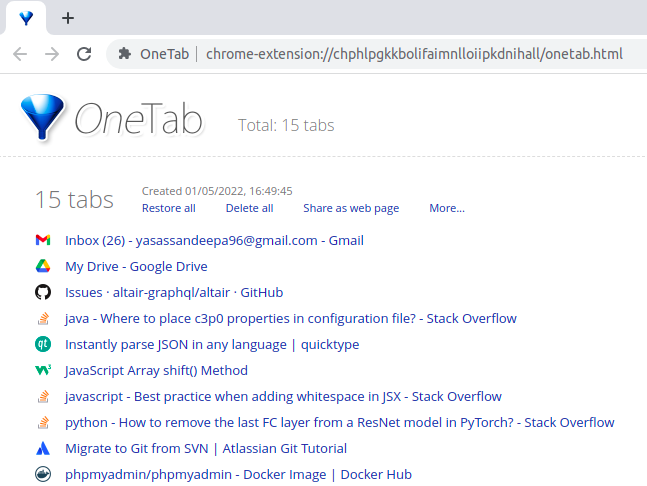This screenshot has height=486, width=647.
Task: Open Instantly parse JSON quicktype link
Action: click(x=212, y=344)
